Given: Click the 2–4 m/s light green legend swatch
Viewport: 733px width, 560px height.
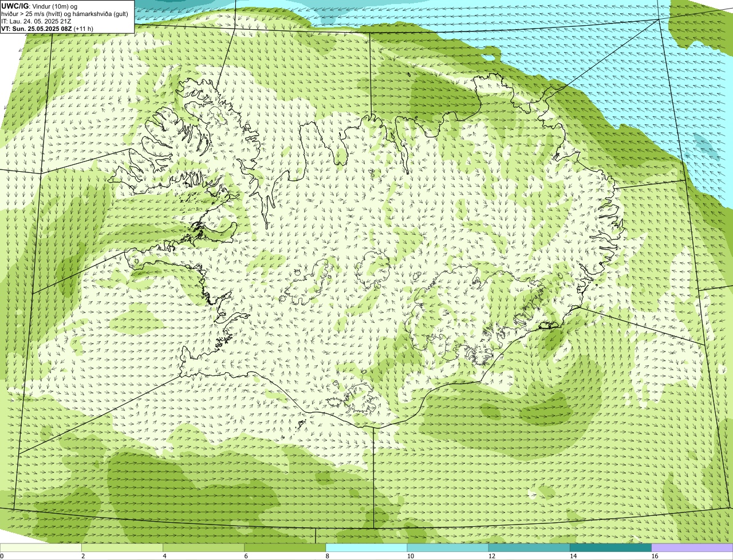Looking at the screenshot, I should click(x=122, y=547).
